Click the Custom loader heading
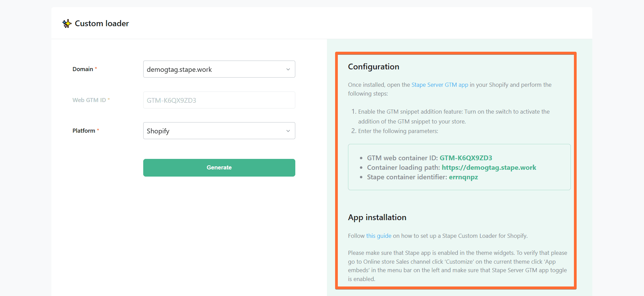This screenshot has width=644, height=296. tap(102, 23)
